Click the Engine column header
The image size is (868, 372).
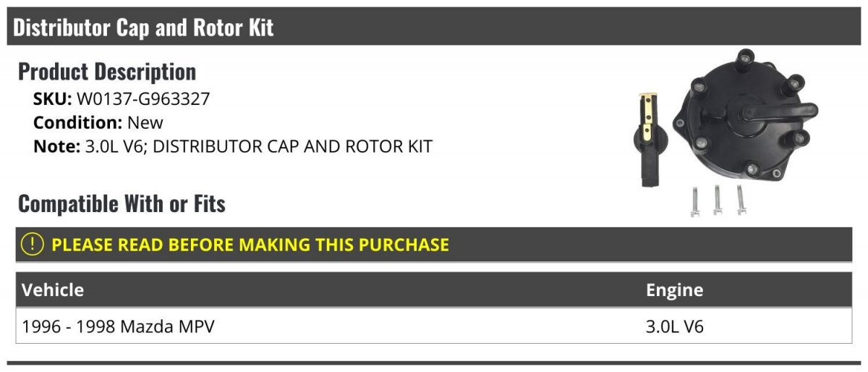pyautogui.click(x=674, y=290)
